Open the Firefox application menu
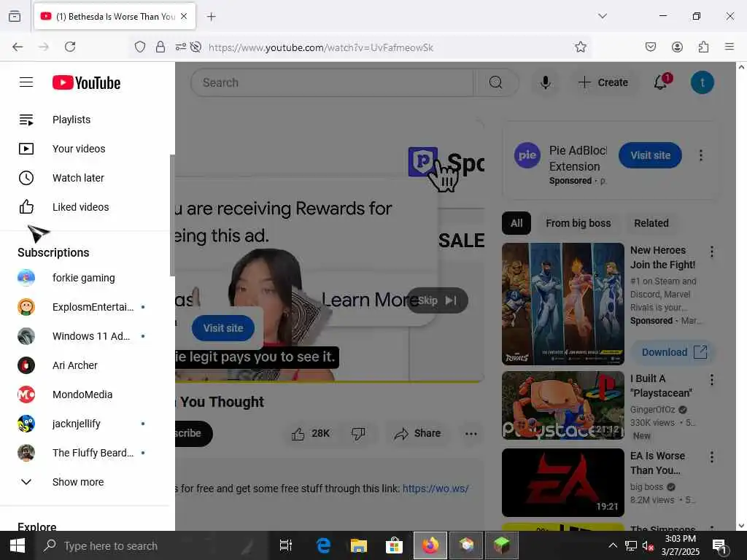The height and width of the screenshot is (560, 747). 729,47
